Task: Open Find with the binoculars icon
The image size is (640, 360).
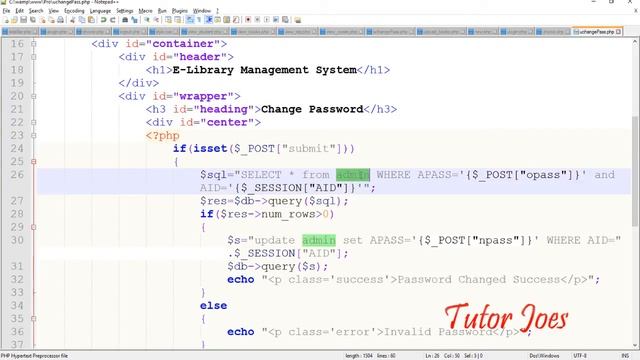Action: pyautogui.click(x=125, y=20)
